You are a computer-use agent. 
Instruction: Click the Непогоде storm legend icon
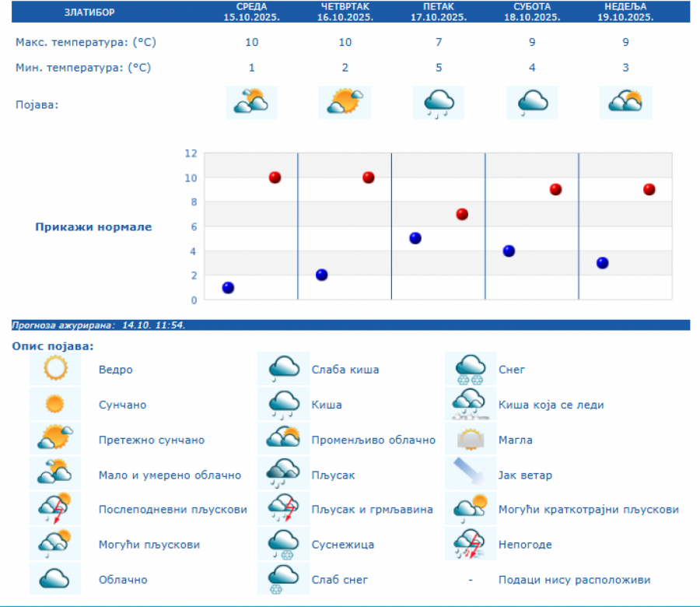(x=471, y=544)
